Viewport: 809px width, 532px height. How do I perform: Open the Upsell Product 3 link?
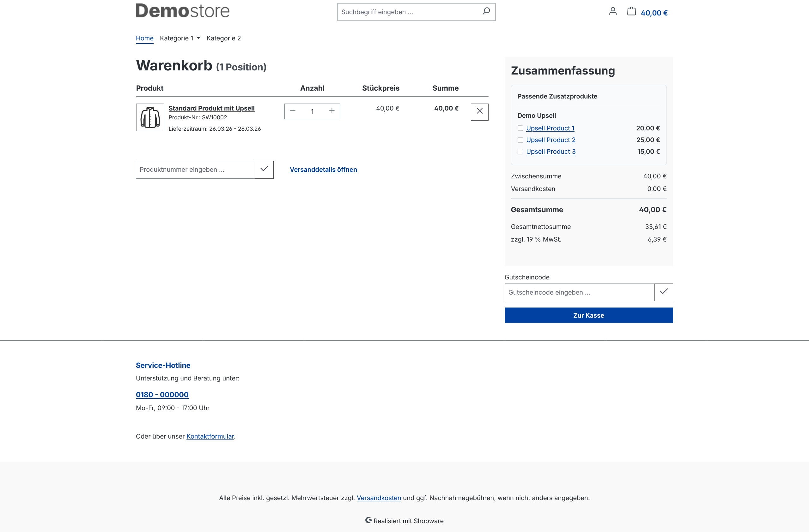coord(551,152)
